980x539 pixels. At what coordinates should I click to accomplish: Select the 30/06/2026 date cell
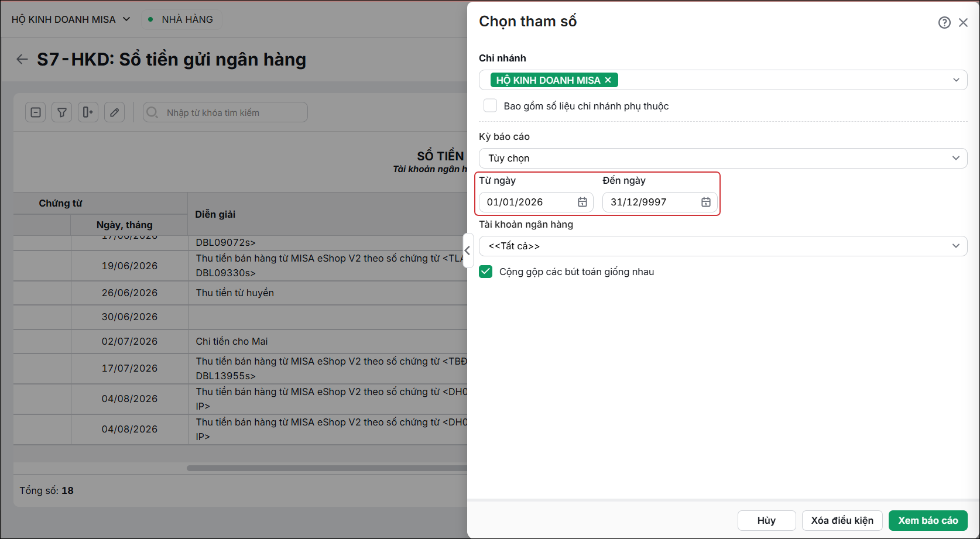129,317
